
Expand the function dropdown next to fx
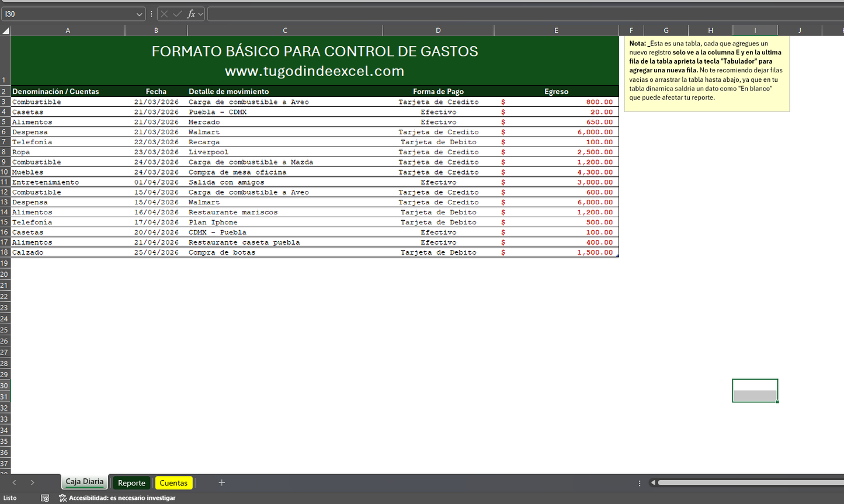(201, 14)
